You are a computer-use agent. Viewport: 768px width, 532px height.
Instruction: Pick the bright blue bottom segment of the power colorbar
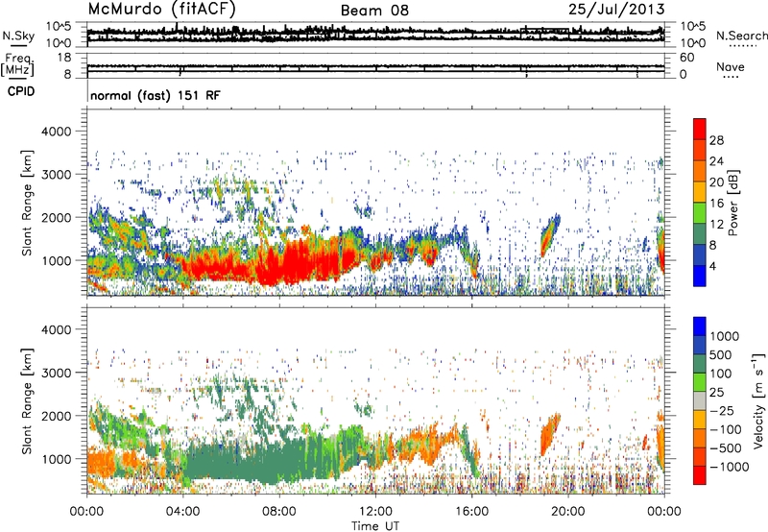(x=700, y=276)
